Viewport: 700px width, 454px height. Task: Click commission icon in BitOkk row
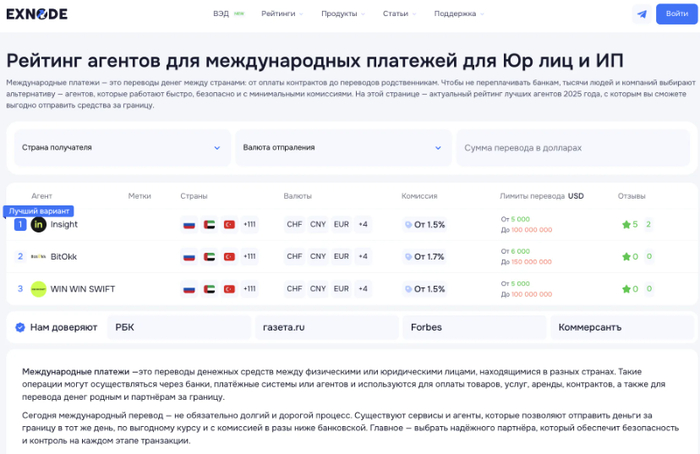click(408, 257)
